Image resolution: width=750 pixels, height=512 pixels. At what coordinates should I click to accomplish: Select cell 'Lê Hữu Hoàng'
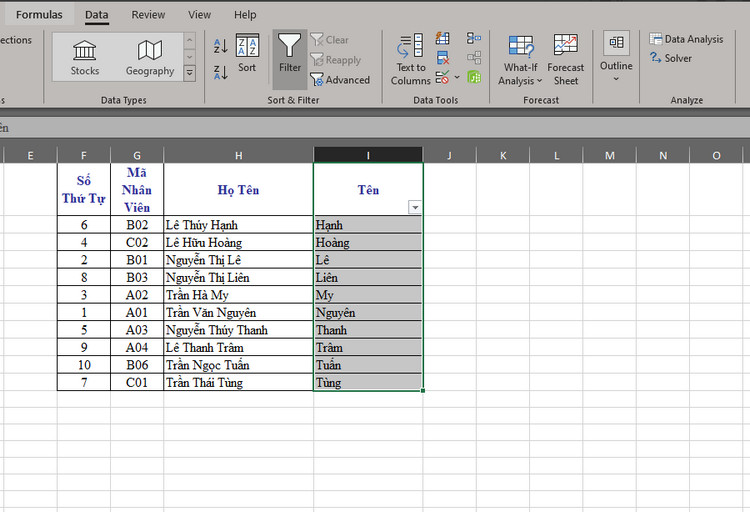tap(238, 242)
